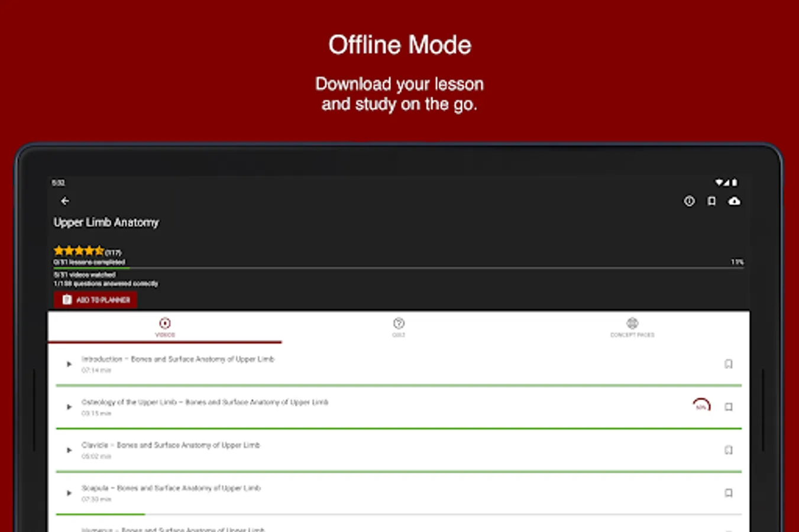This screenshot has width=799, height=532.
Task: Open the clock/history icon in top bar
Action: click(689, 201)
